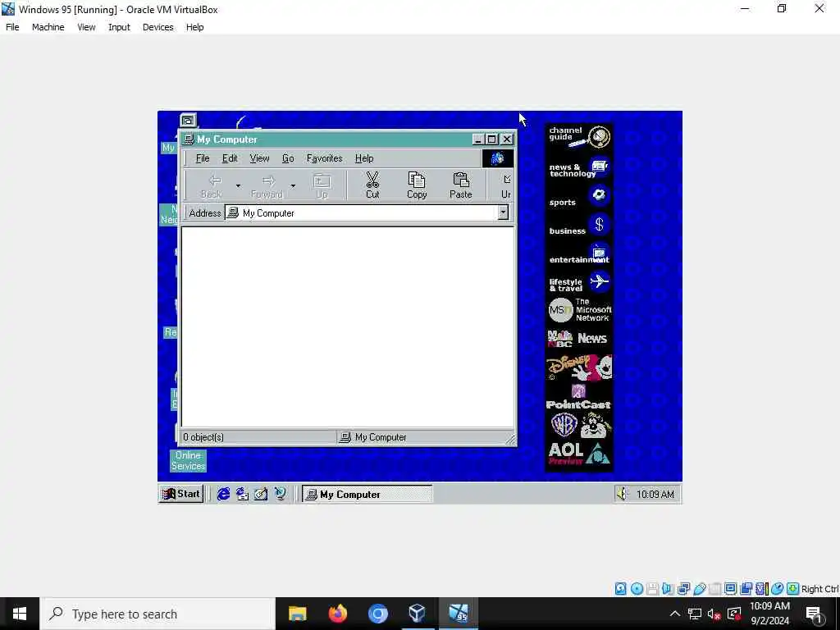The image size is (840, 630).
Task: Open File Explorer on host taskbar
Action: point(297,614)
